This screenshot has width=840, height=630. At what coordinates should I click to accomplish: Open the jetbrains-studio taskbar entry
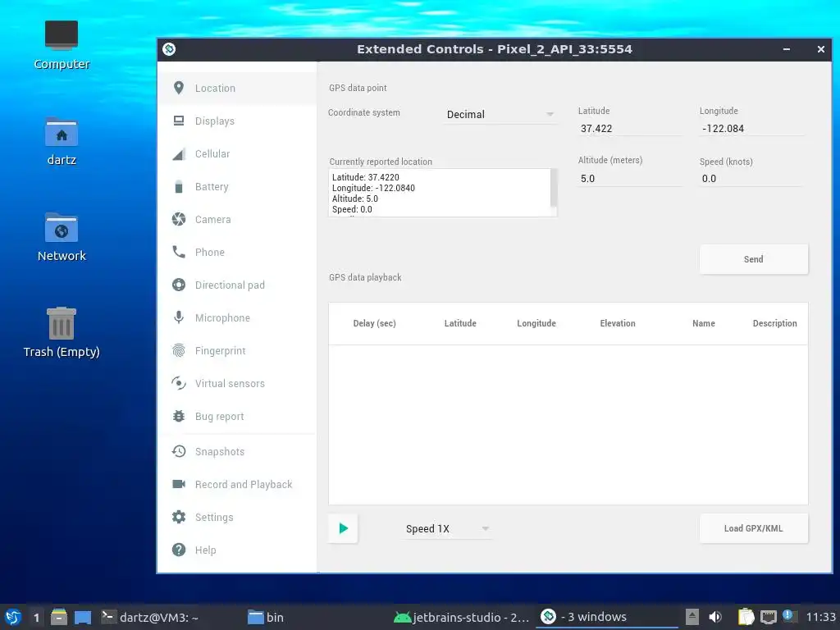click(x=462, y=617)
